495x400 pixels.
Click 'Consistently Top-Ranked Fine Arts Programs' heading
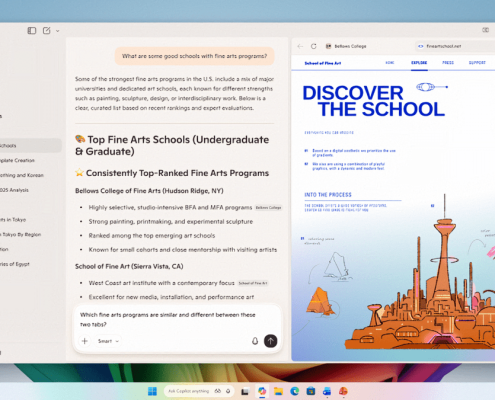click(x=172, y=173)
